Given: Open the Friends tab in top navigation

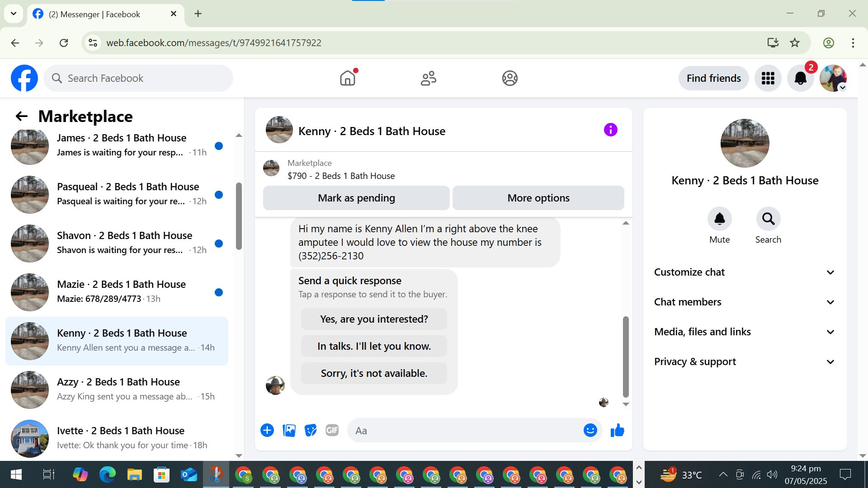Looking at the screenshot, I should [x=428, y=78].
